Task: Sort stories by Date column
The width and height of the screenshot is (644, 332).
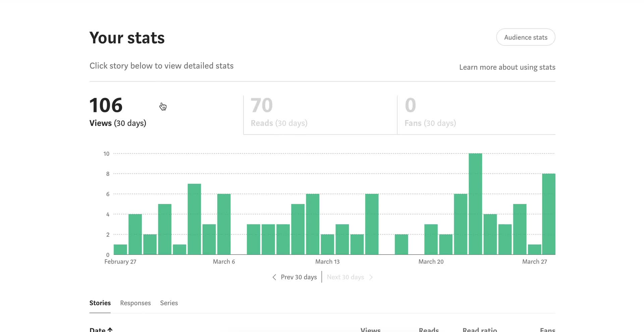Action: coord(101,329)
